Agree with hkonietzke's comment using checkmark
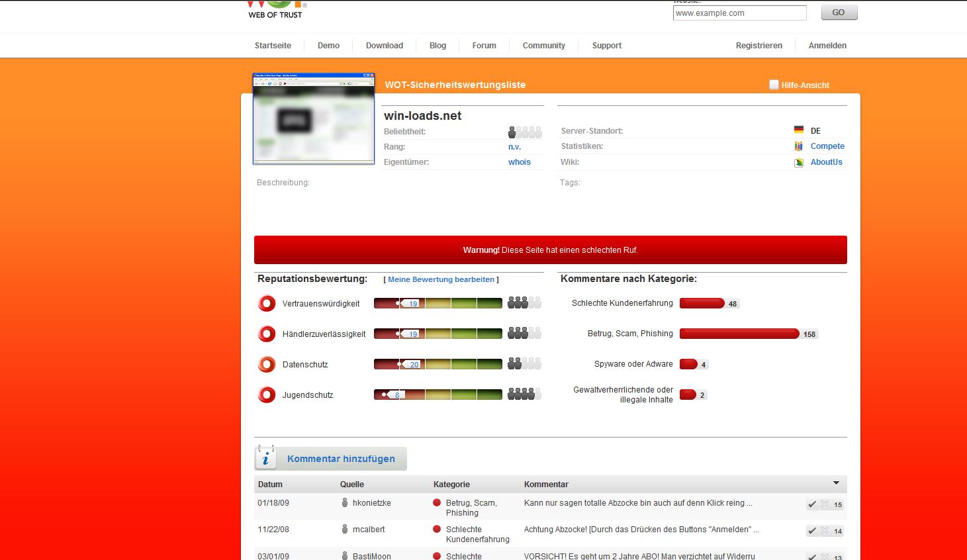Screen dimensions: 967x560 point(812,504)
